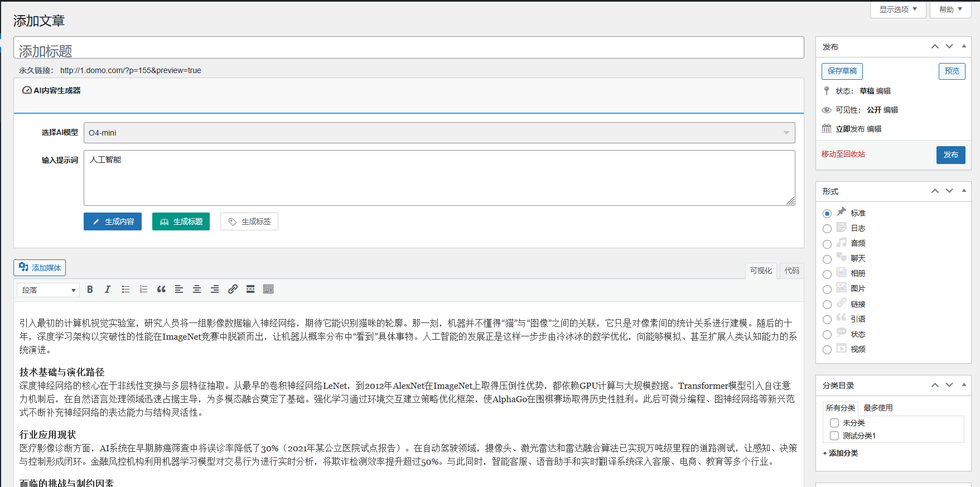Move 发布 panel up

[935, 46]
